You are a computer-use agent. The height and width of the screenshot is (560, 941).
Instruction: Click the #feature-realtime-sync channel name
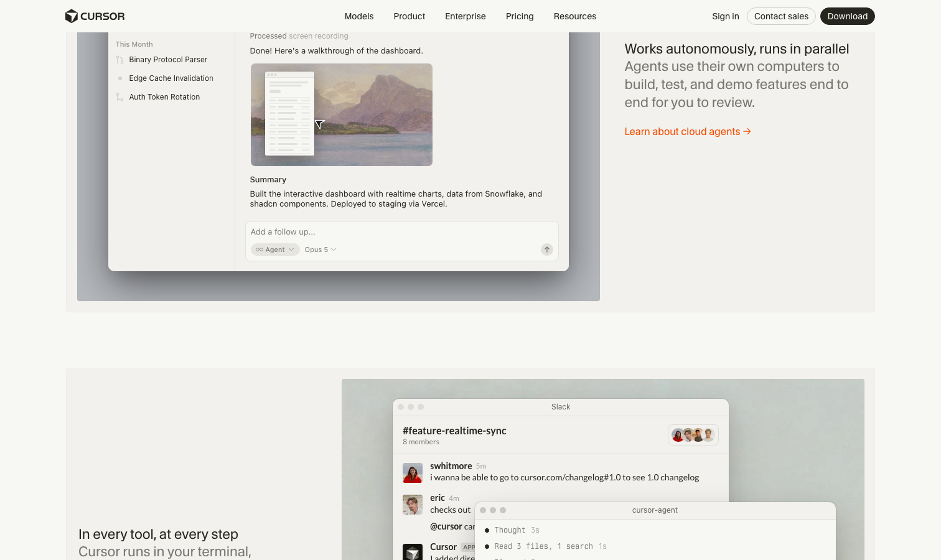coord(454,431)
